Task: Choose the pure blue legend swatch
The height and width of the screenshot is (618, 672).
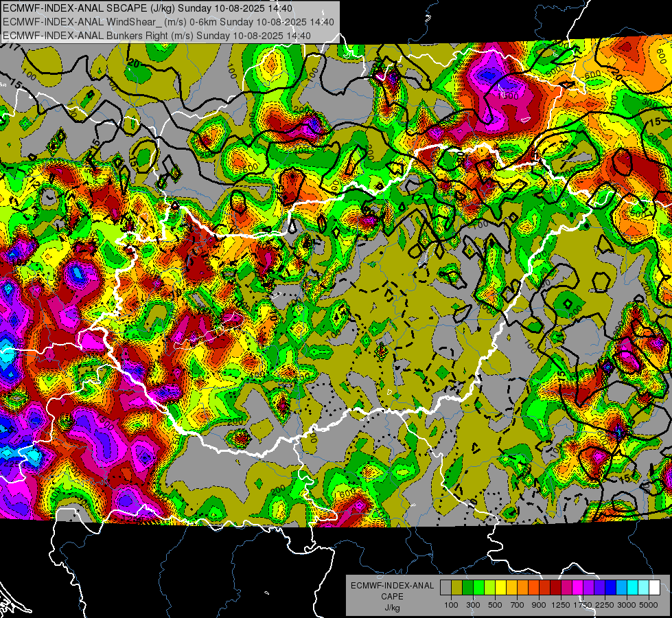Action: [611, 588]
